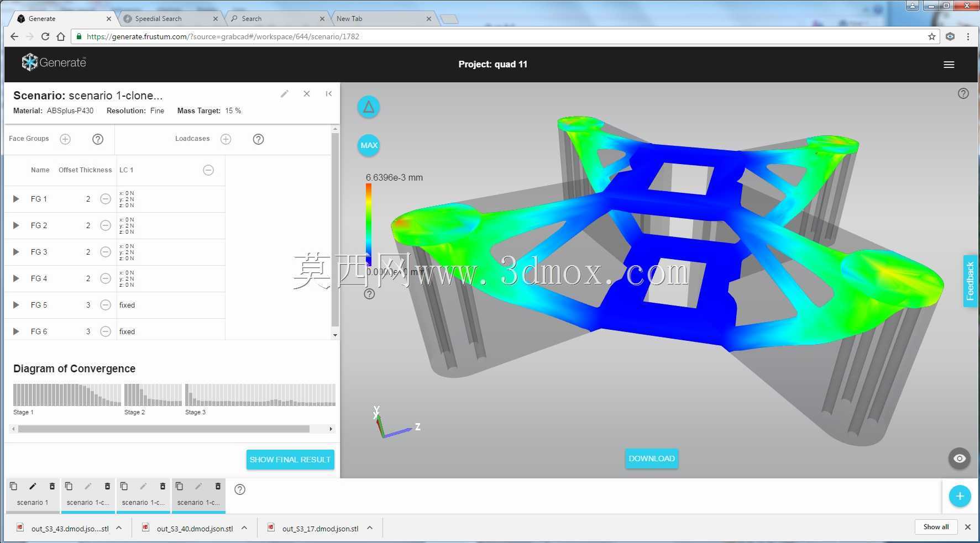Viewport: 980px width, 543px height.
Task: Edit scenario 1 with pencil
Action: [x=33, y=486]
